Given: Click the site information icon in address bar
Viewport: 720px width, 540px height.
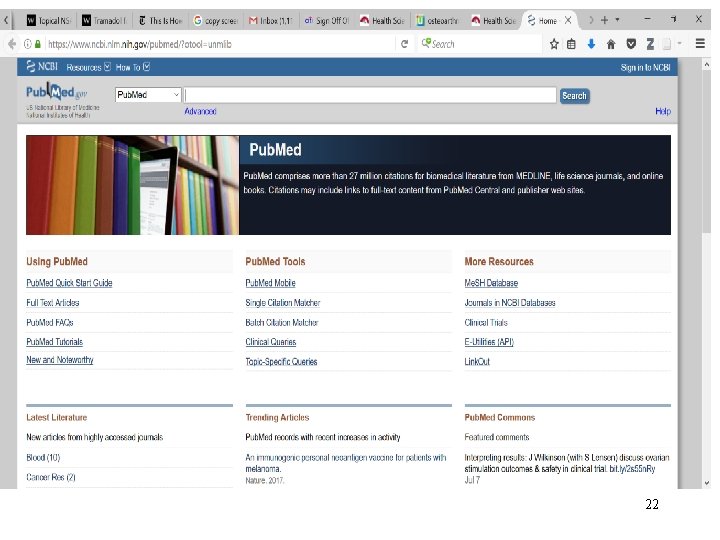Looking at the screenshot, I should click(x=28, y=44).
